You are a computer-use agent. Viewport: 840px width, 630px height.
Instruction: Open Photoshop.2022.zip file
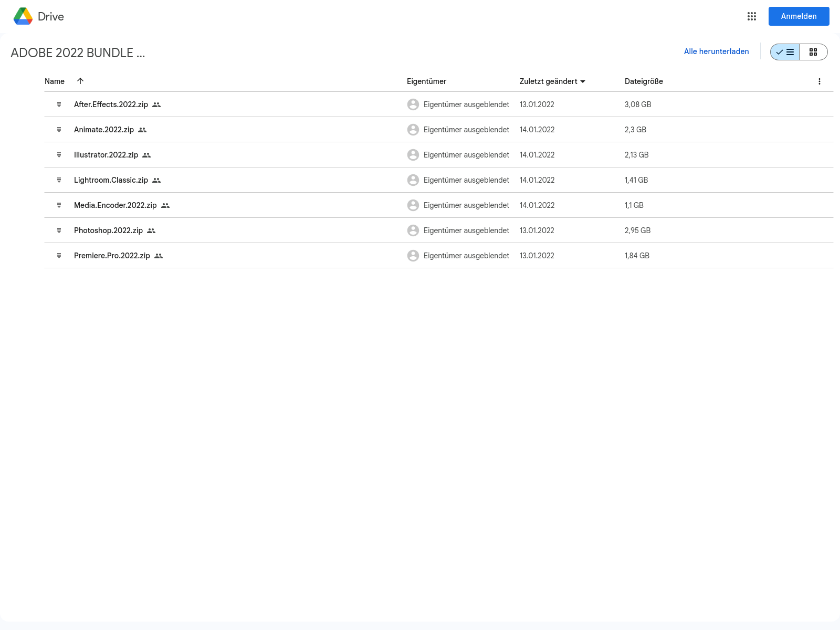(108, 230)
